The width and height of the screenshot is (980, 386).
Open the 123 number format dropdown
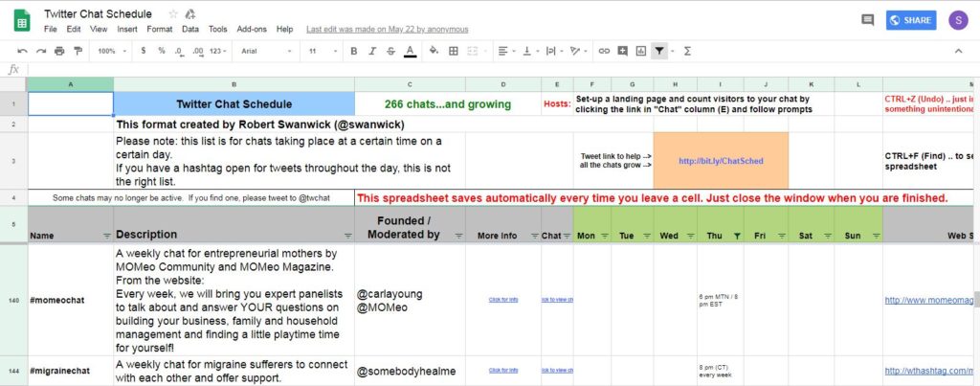[218, 51]
